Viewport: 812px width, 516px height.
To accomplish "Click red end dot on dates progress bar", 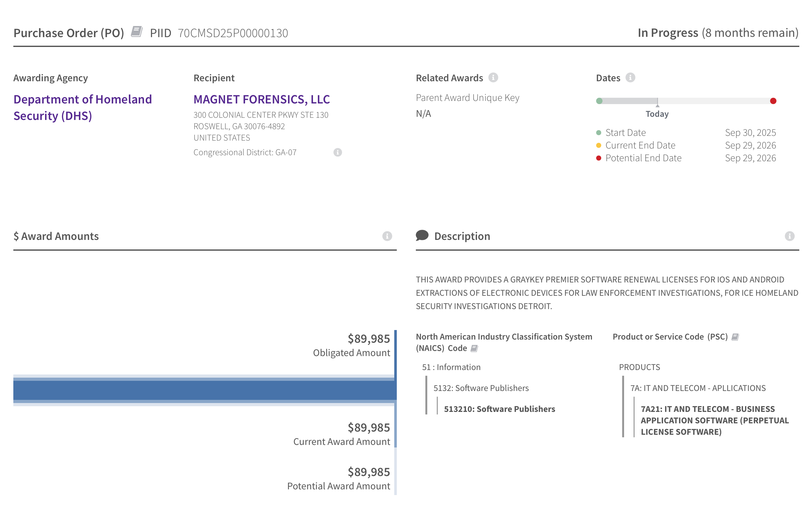I will tap(773, 101).
